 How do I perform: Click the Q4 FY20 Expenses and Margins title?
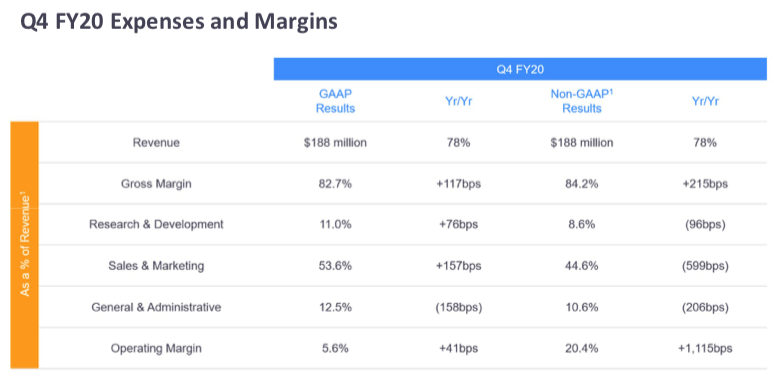point(179,23)
